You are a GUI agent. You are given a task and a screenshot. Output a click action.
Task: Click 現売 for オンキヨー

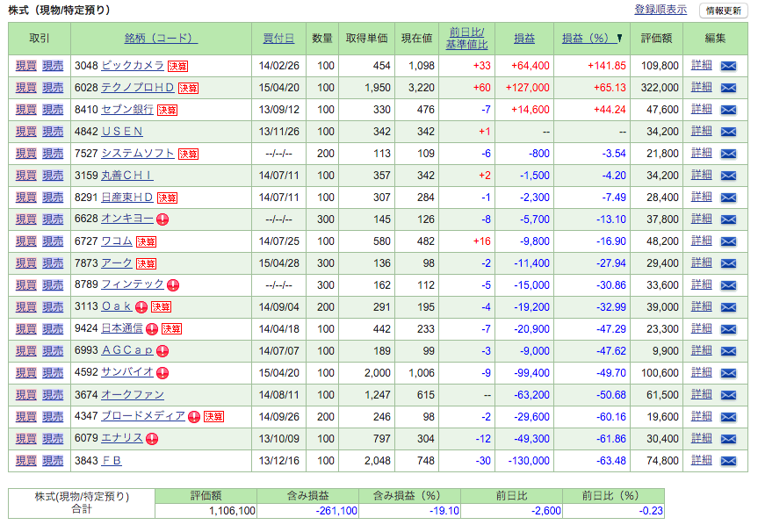[53, 219]
